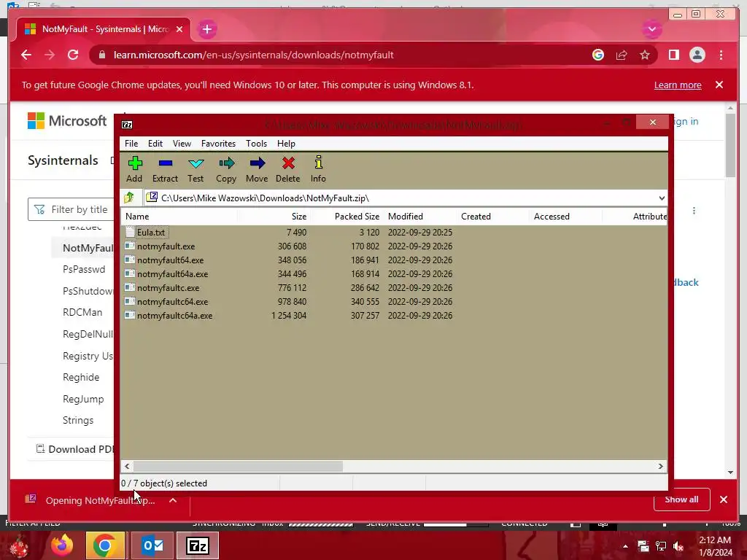Open Firefox from the taskbar

[x=62, y=545]
